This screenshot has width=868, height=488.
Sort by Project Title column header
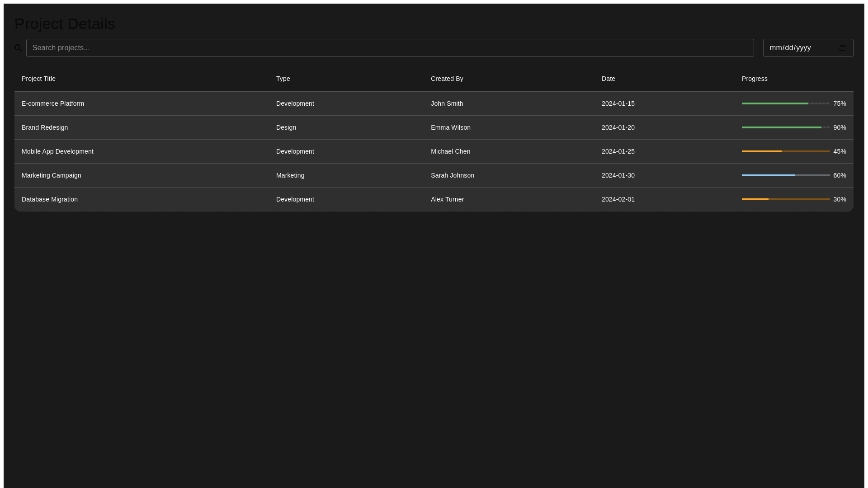pyautogui.click(x=38, y=79)
